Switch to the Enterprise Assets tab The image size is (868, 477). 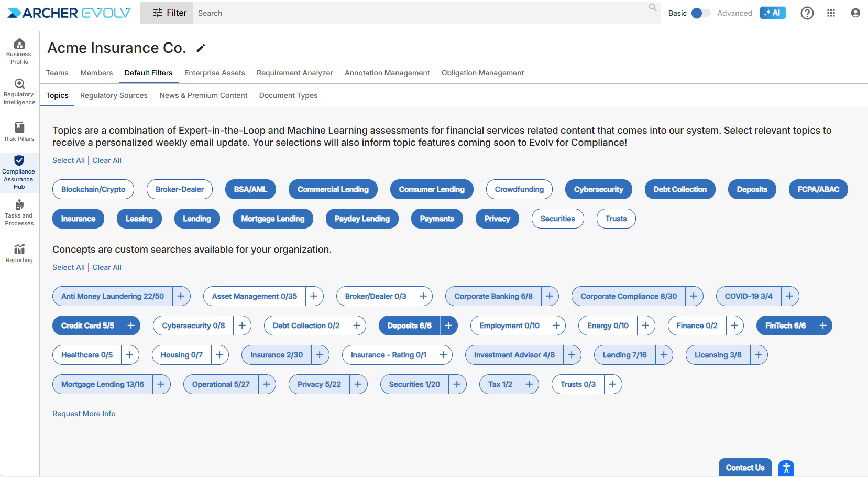[214, 73]
